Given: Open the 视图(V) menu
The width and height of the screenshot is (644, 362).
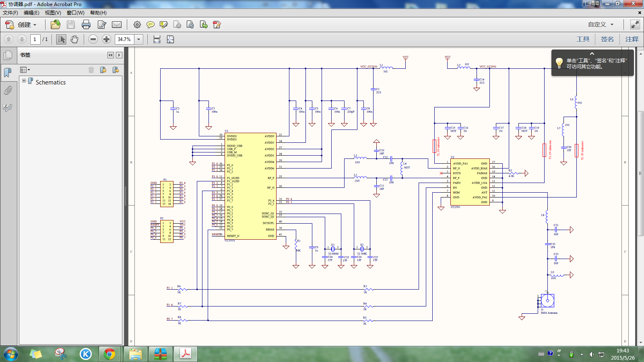Looking at the screenshot, I should 53,13.
